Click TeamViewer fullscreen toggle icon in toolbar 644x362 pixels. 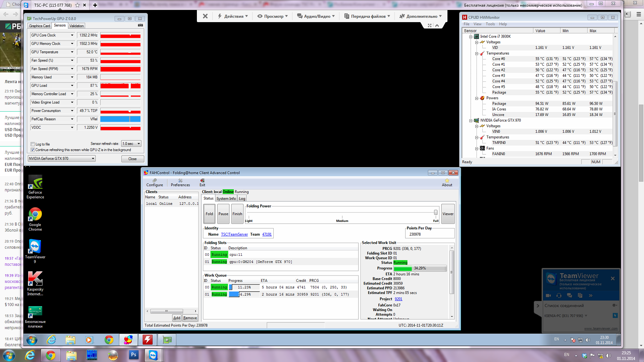coord(430,25)
